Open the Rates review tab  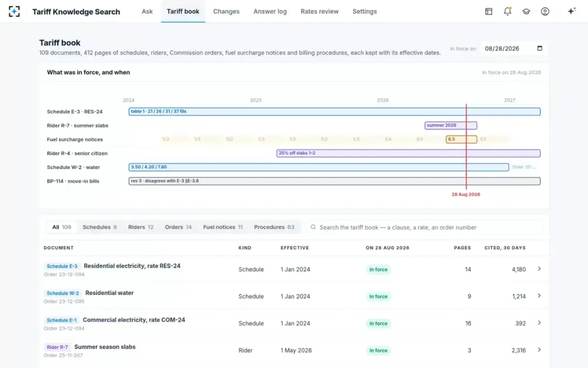click(x=319, y=11)
